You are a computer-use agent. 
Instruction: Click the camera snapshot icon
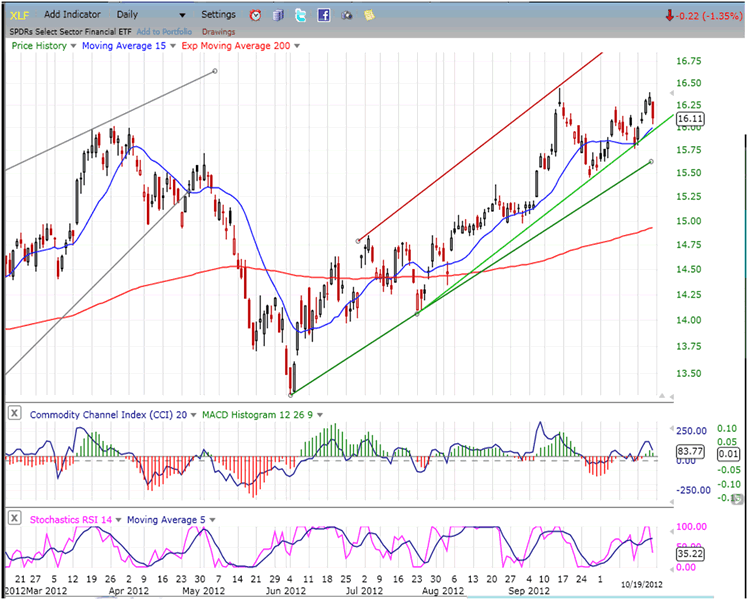point(346,16)
